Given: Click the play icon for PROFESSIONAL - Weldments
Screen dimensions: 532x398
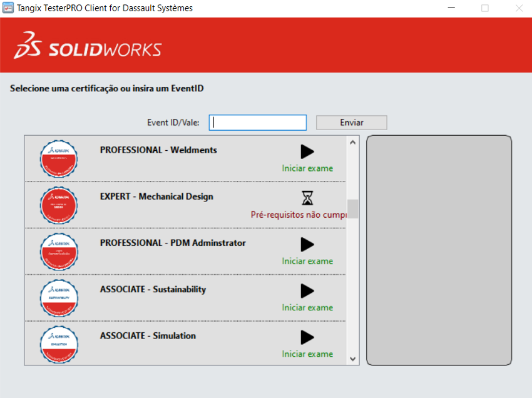Looking at the screenshot, I should tap(307, 151).
